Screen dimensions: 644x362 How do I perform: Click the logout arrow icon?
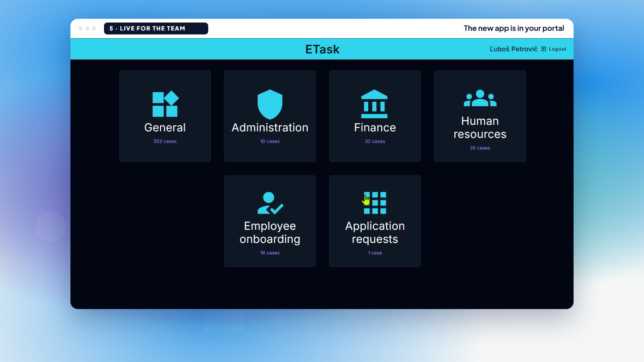543,49
